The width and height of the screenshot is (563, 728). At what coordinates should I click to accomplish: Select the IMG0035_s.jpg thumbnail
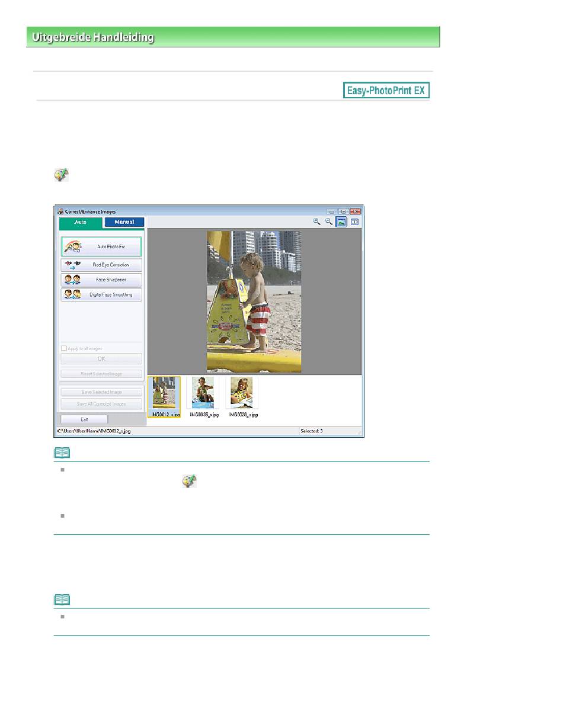tap(204, 393)
